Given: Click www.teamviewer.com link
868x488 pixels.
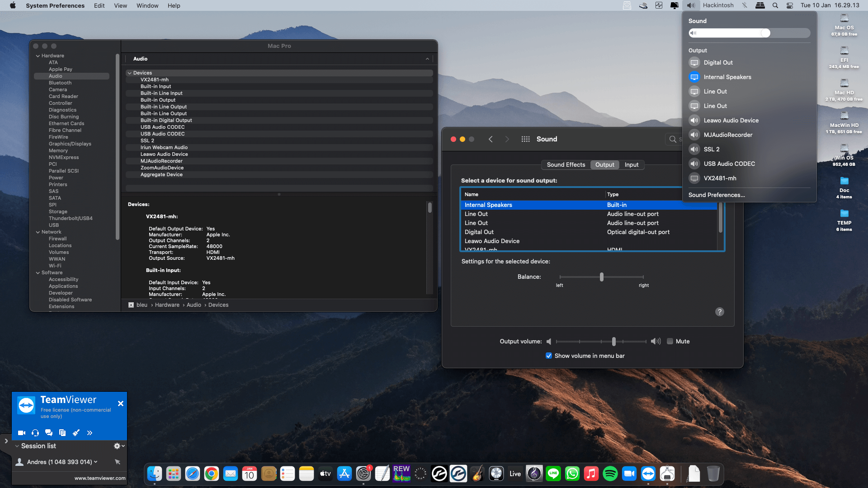Looking at the screenshot, I should click(x=100, y=478).
